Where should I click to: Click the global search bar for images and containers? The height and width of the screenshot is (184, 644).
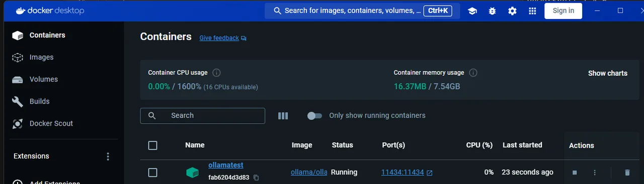(x=362, y=11)
